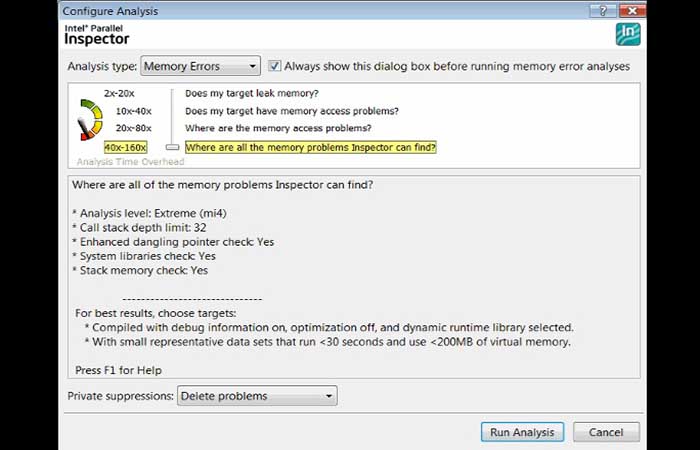Toggle Always show this dialog box checkbox
This screenshot has height=450, width=700.
275,66
